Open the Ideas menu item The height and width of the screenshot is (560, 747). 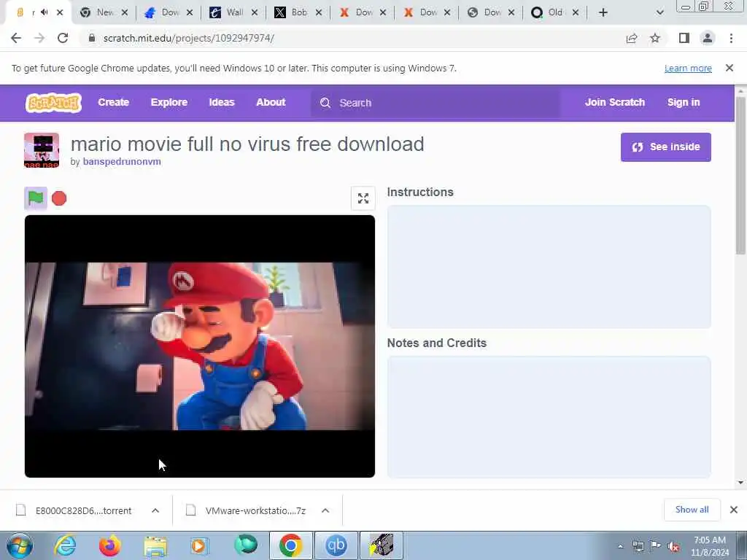tap(222, 102)
